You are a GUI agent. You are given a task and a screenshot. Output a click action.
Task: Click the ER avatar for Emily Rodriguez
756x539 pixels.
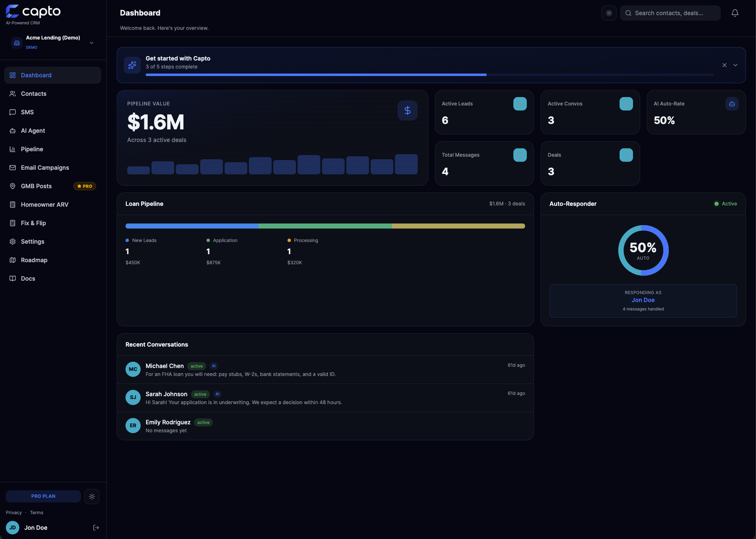tap(133, 426)
